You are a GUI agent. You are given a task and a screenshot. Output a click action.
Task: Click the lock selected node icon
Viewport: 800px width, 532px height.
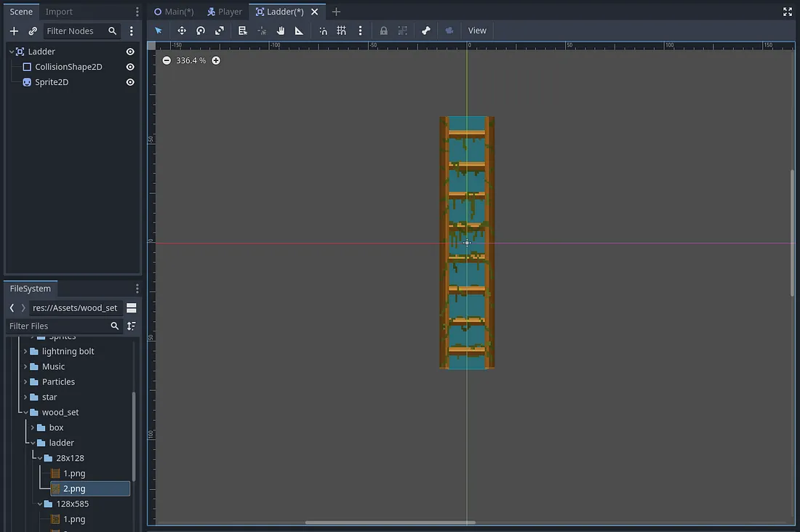tap(384, 31)
